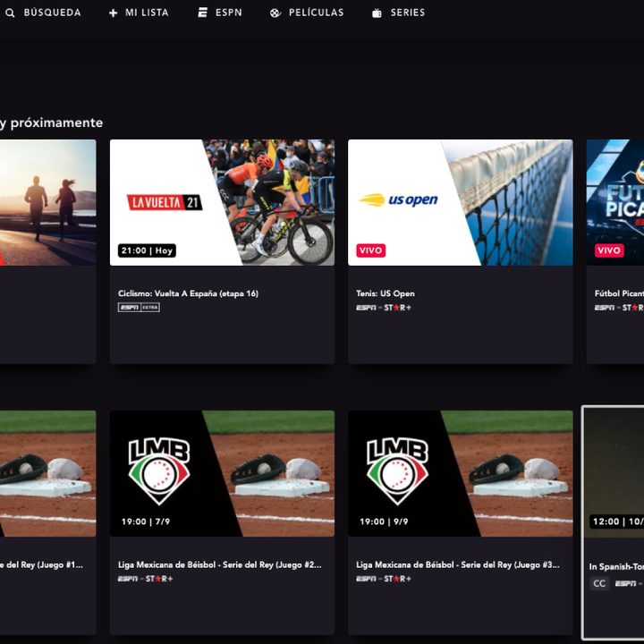Viewport: 644px width, 644px height.
Task: Select Serie del Rey Juego #3 title
Action: pyautogui.click(x=458, y=564)
